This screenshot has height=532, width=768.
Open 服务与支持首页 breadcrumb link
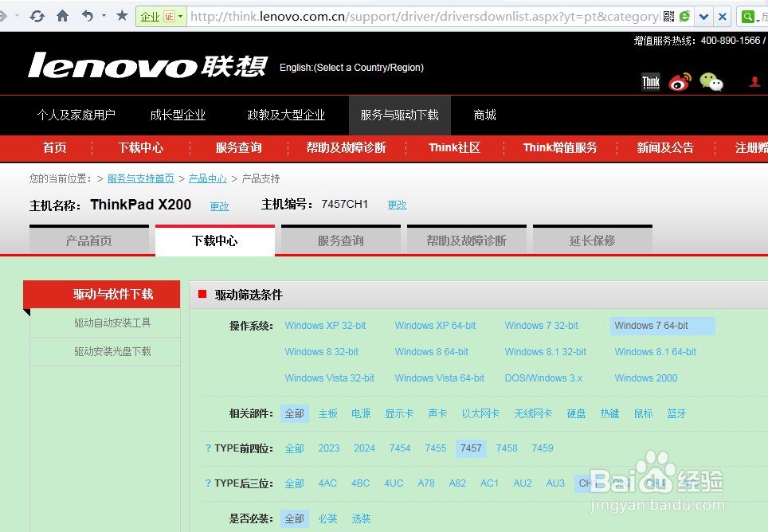[x=140, y=178]
